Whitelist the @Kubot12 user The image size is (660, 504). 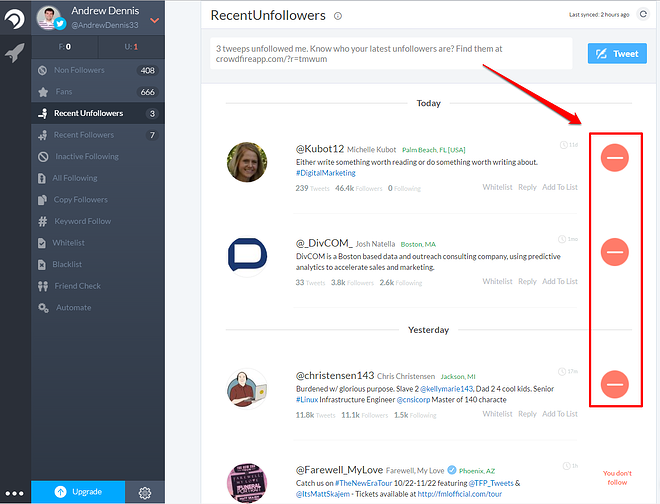coord(497,187)
